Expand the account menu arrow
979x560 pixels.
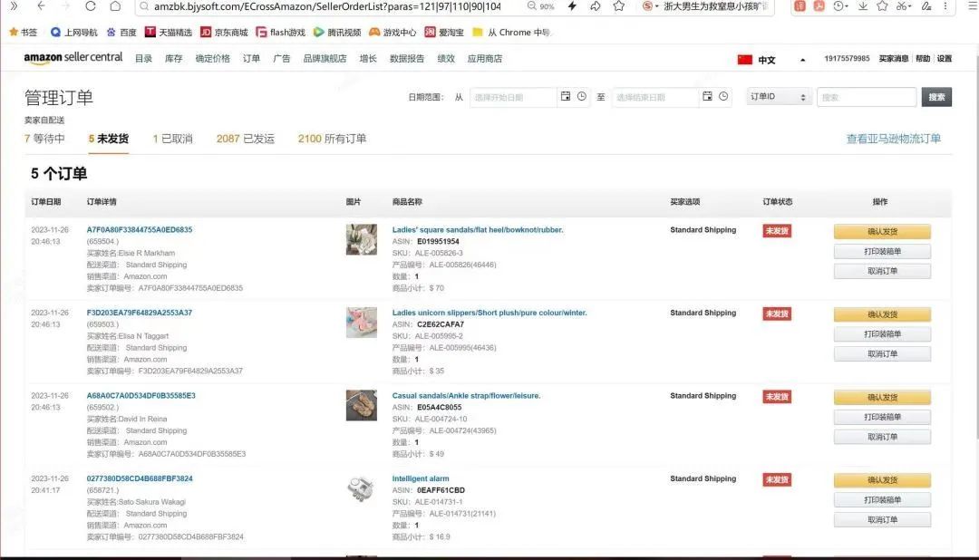pos(802,60)
